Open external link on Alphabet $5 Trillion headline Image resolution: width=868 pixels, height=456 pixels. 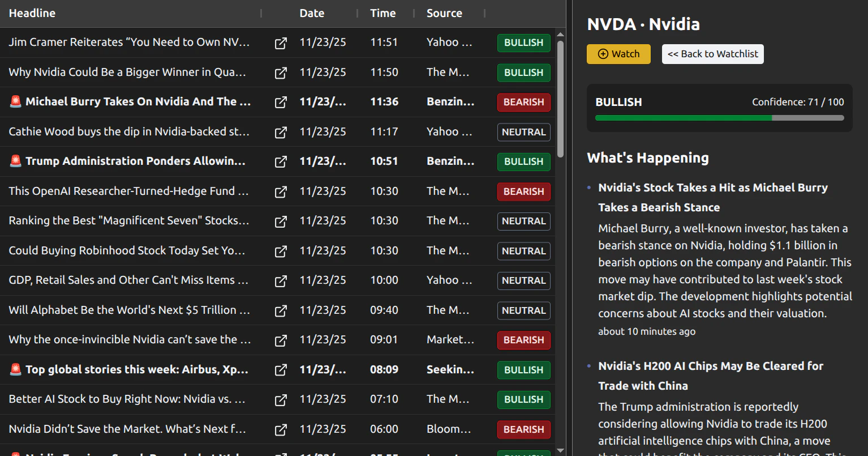click(x=280, y=310)
